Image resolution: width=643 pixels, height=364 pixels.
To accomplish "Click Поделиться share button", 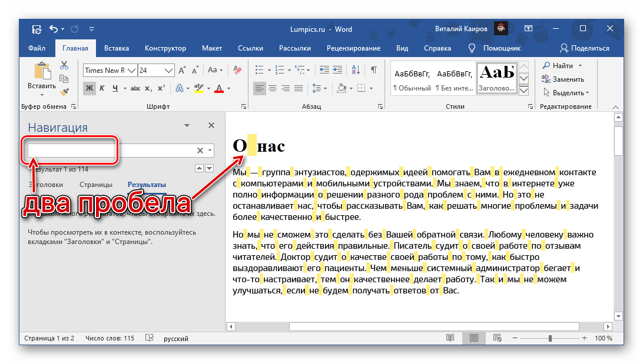I will 584,48.
